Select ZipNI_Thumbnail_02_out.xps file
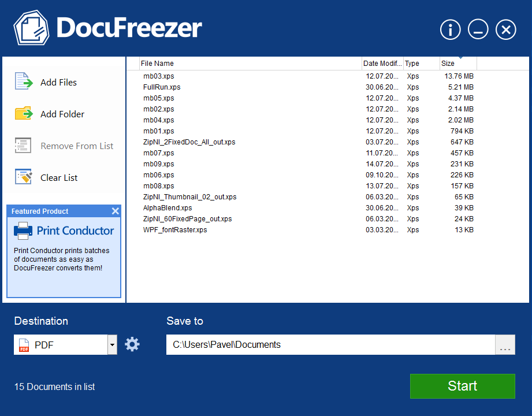Screen dimensions: 532x416 click(189, 197)
